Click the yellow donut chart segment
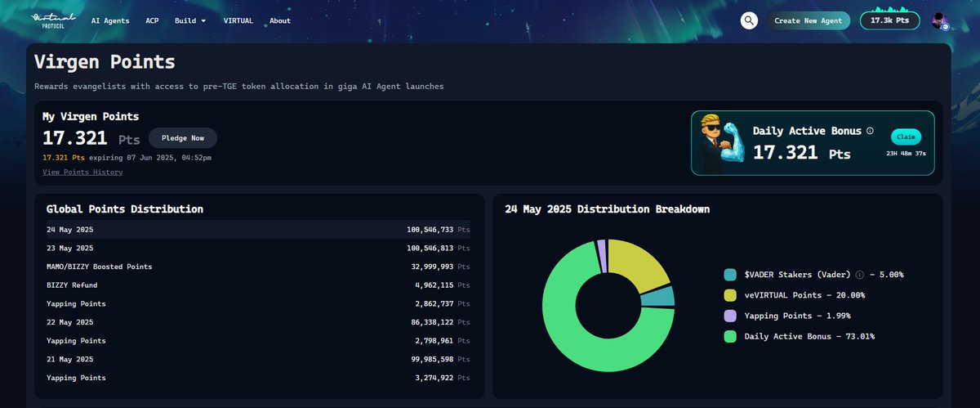Image resolution: width=980 pixels, height=408 pixels. point(639,266)
